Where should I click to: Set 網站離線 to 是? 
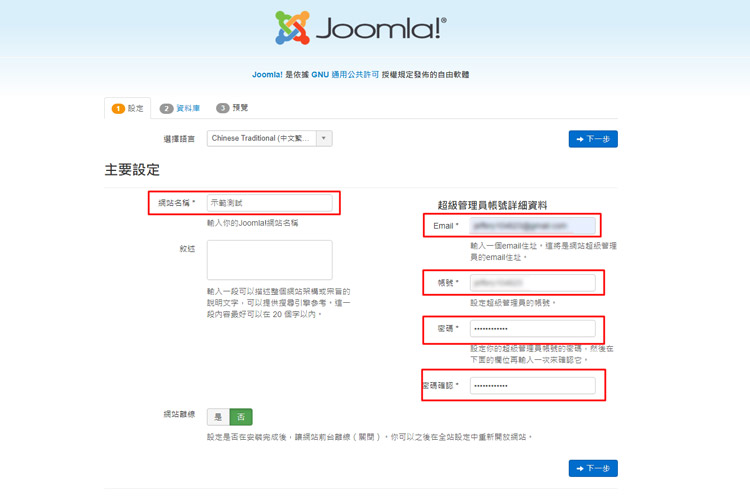click(218, 417)
